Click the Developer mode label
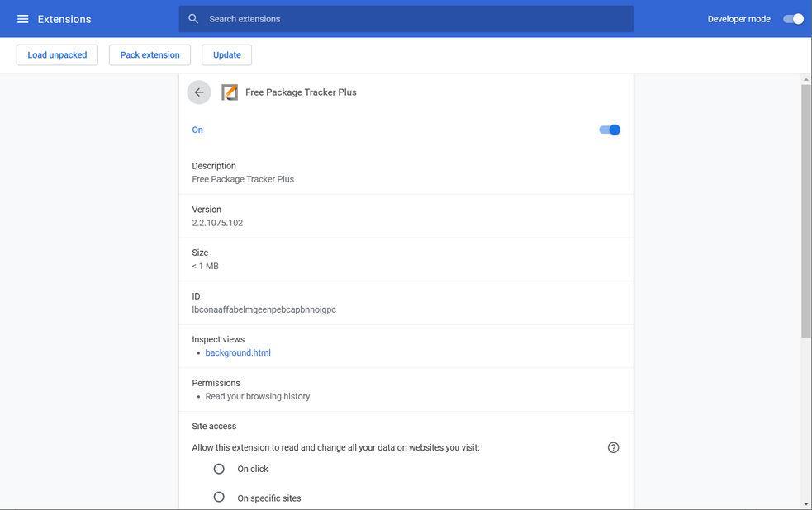Screen dimensions: 812x510 pos(739,19)
